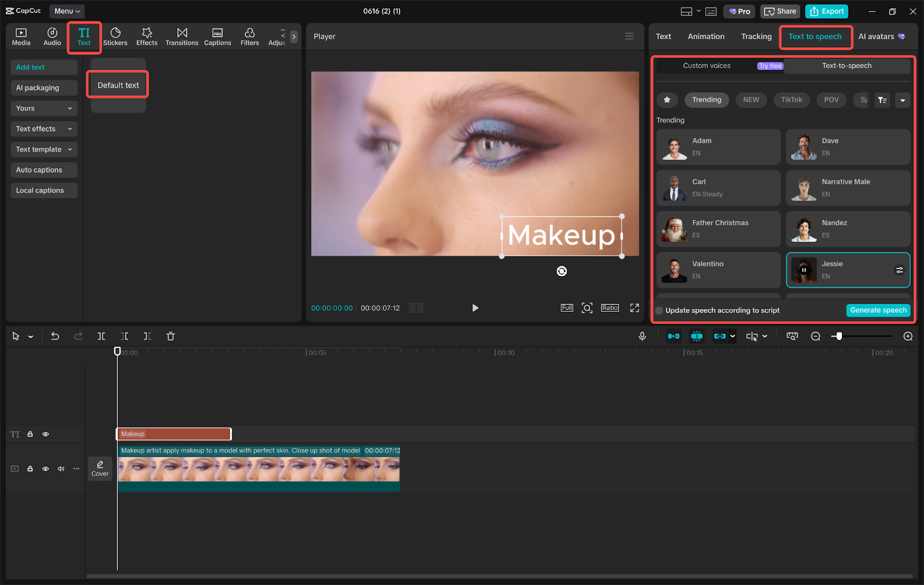Open the Menu dropdown

coord(67,11)
